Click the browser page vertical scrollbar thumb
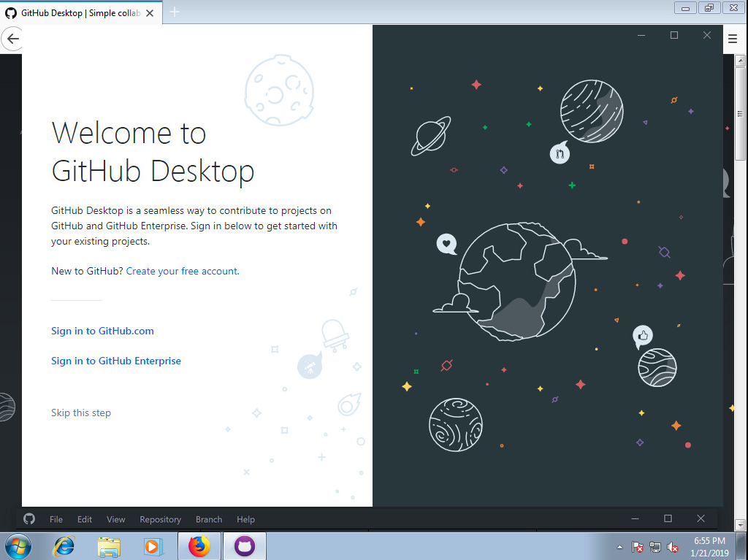Viewport: 748px width, 560px height. pos(740,113)
